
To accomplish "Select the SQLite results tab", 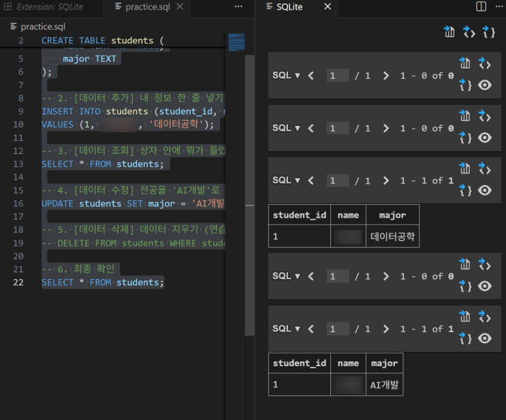I will point(289,7).
